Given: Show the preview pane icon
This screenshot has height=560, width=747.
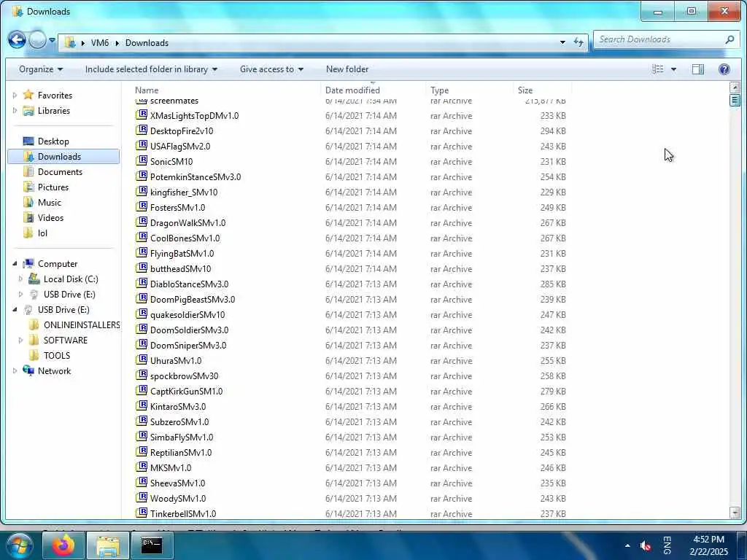Looking at the screenshot, I should coord(698,69).
